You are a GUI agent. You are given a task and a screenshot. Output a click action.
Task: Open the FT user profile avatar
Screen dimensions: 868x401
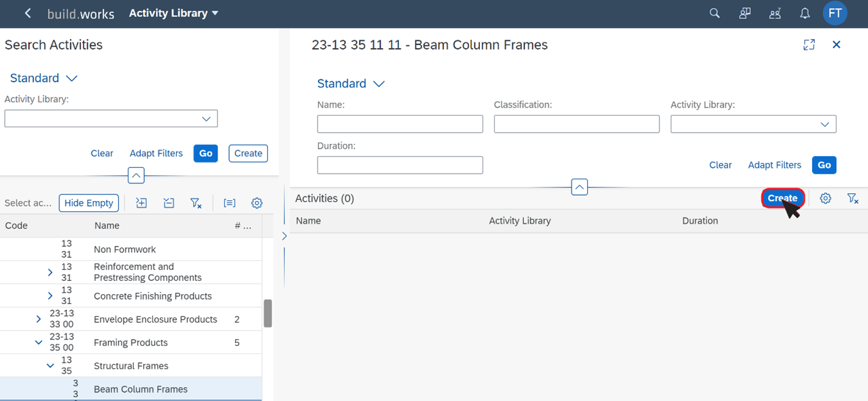tap(834, 13)
